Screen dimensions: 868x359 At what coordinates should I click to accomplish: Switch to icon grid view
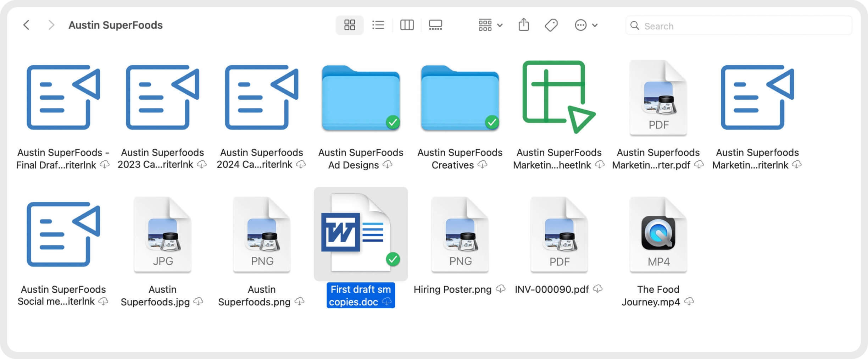[x=349, y=25]
